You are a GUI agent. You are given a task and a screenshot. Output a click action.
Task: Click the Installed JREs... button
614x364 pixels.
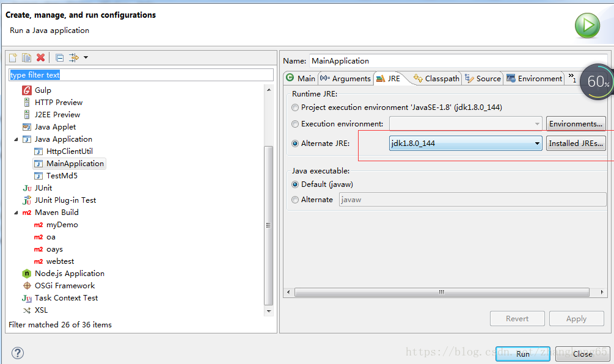click(576, 144)
